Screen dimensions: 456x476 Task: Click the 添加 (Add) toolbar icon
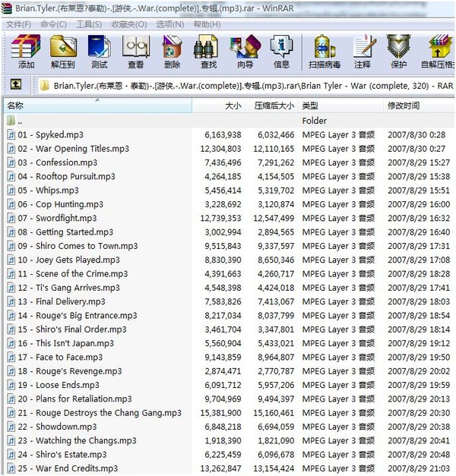pos(26,47)
